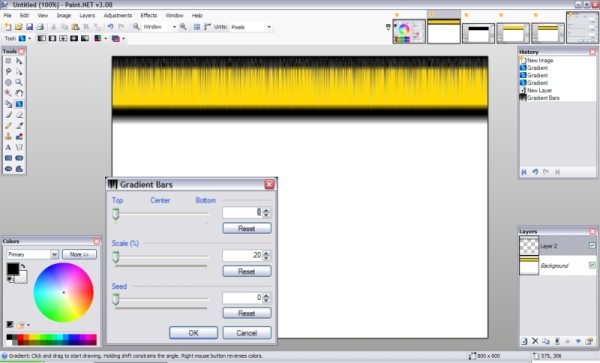Click OK in Gradient Bars dialog
The width and height of the screenshot is (600, 363).
(194, 333)
